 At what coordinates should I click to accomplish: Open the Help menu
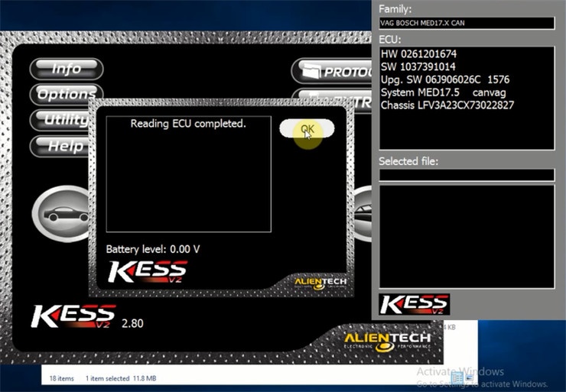click(x=61, y=145)
